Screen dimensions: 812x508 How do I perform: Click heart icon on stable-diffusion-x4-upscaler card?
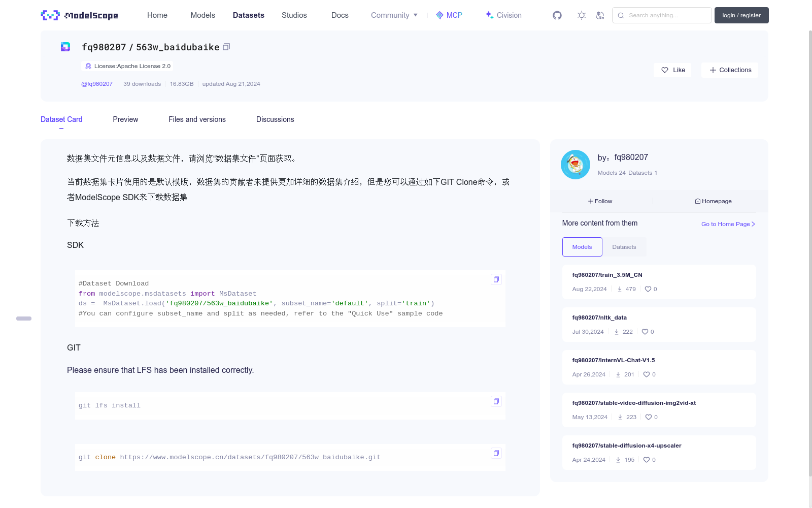(x=647, y=460)
